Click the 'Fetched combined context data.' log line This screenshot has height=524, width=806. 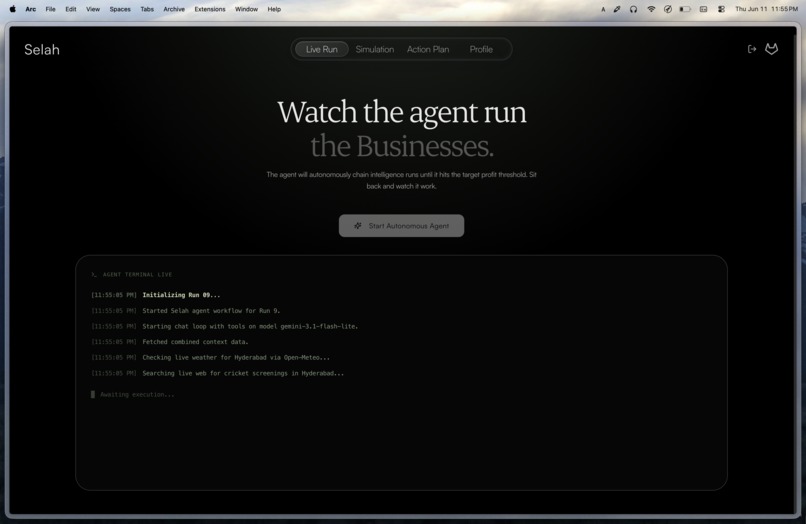(x=195, y=341)
